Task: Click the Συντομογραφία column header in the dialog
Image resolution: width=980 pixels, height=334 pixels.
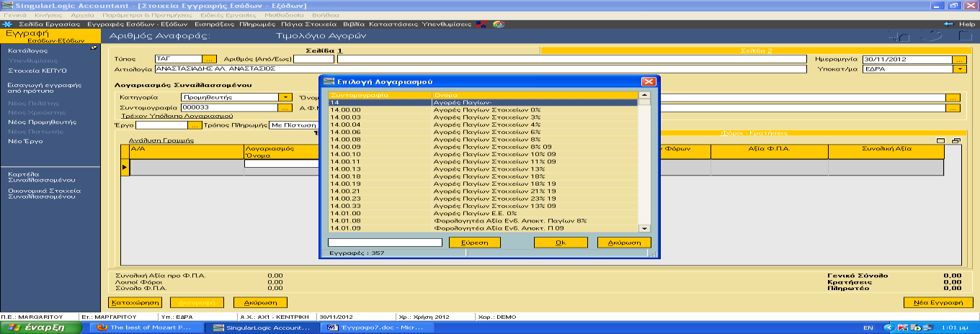Action: click(x=380, y=94)
